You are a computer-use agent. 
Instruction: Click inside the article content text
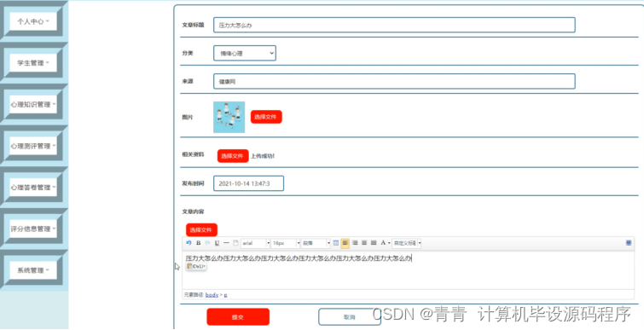tap(299, 258)
